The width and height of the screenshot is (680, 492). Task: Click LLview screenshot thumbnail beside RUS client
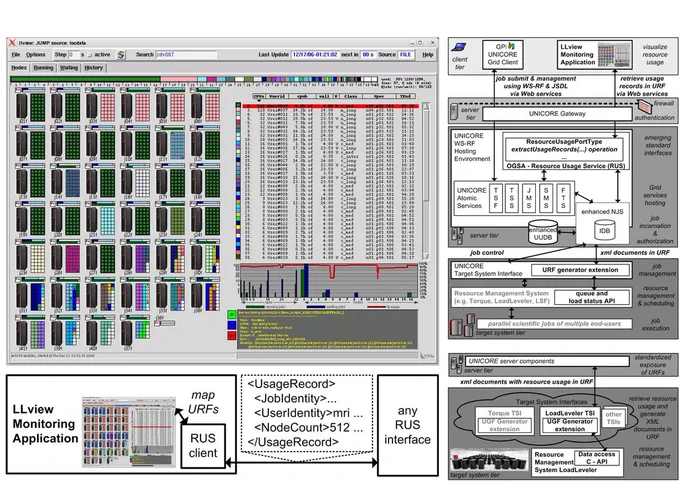(129, 432)
